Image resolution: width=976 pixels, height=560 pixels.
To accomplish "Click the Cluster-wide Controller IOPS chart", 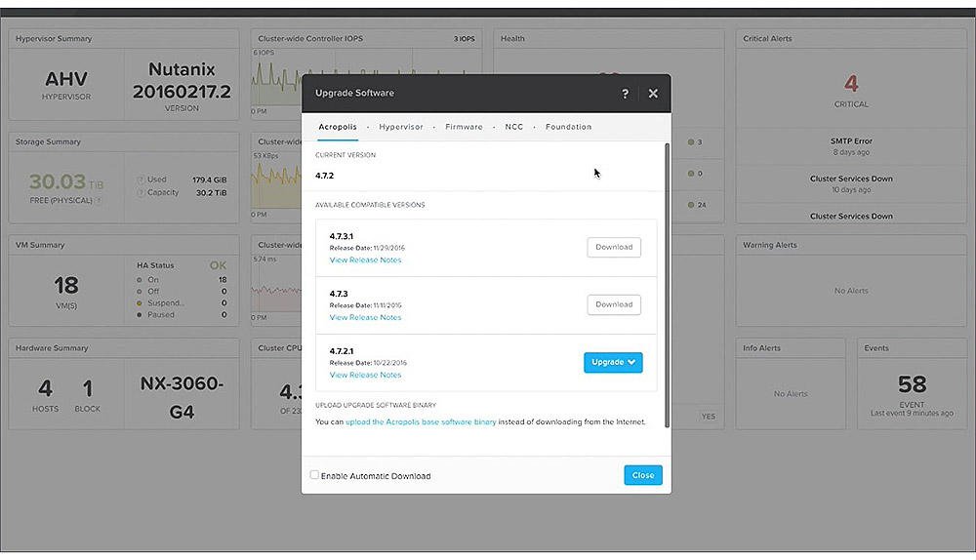I will coord(366,81).
